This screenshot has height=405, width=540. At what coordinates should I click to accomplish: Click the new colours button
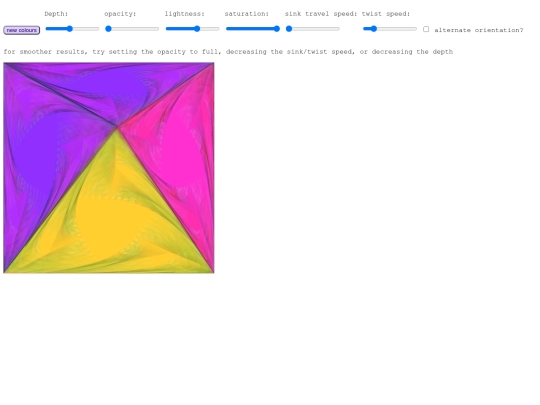[x=21, y=30]
